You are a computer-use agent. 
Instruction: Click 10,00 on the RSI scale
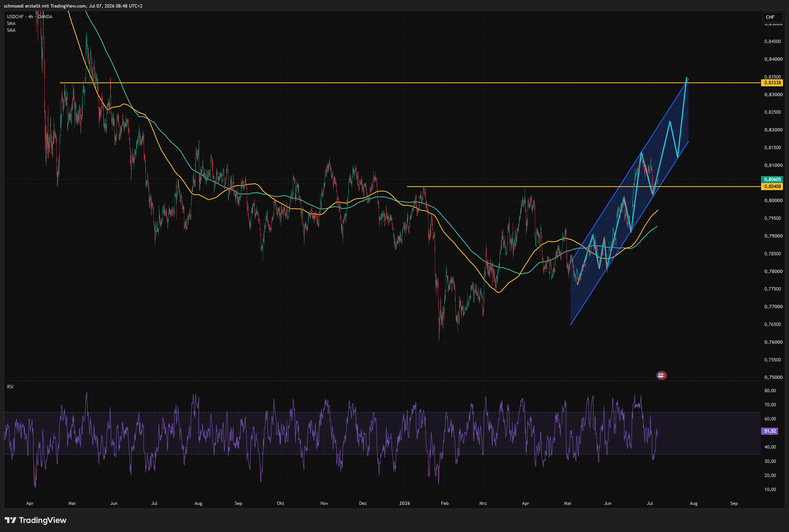click(770, 489)
